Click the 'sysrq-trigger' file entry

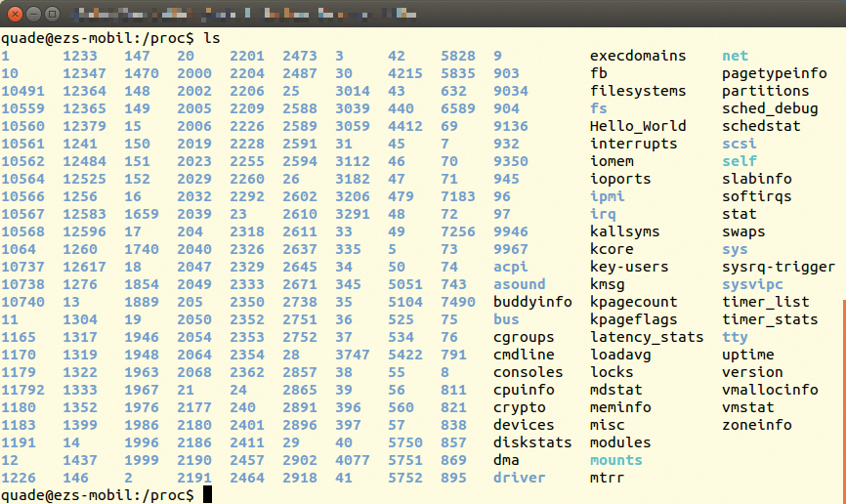779,267
